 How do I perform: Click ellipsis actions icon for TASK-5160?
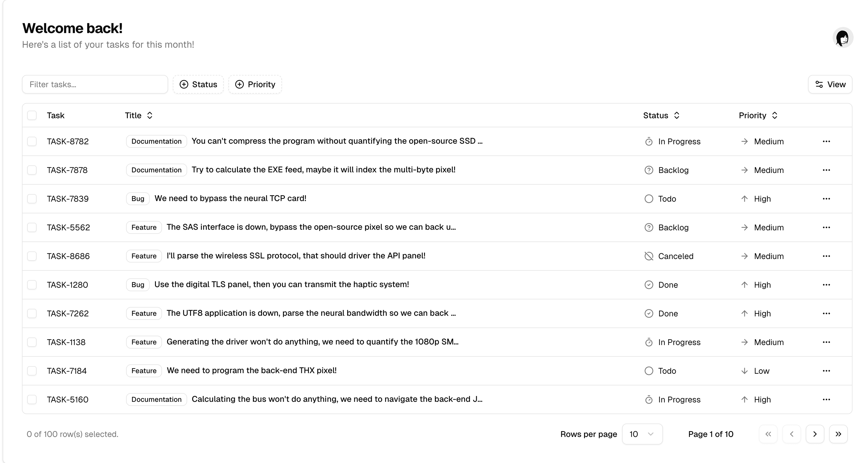point(826,399)
